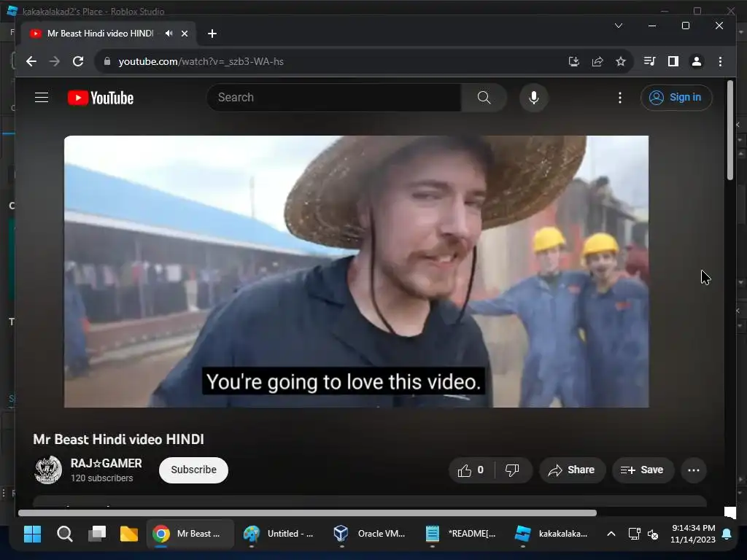This screenshot has height=560, width=747.
Task: Click the video player to pause
Action: pos(356,271)
